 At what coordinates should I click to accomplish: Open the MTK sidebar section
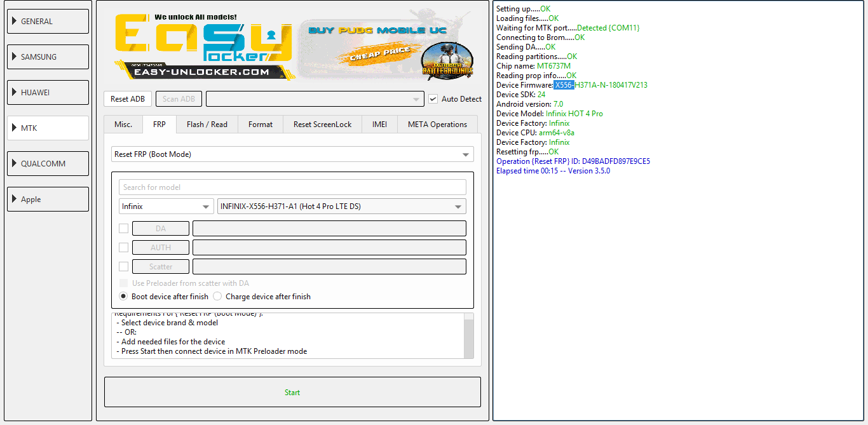coord(48,128)
